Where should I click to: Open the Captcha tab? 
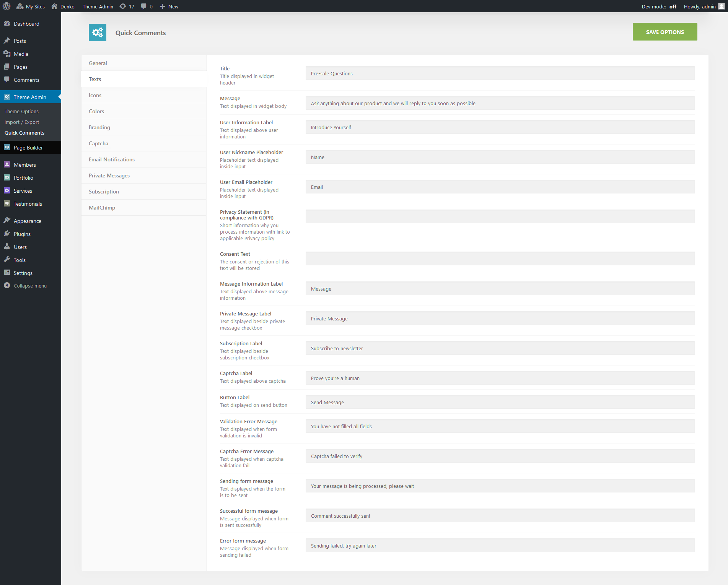coord(144,143)
